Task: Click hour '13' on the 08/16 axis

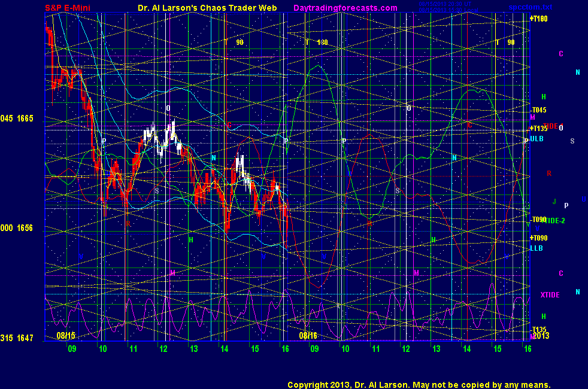Action: tap(437, 349)
